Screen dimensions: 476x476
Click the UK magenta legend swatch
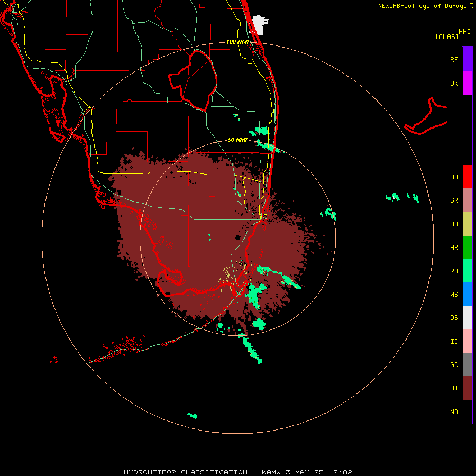click(x=467, y=83)
